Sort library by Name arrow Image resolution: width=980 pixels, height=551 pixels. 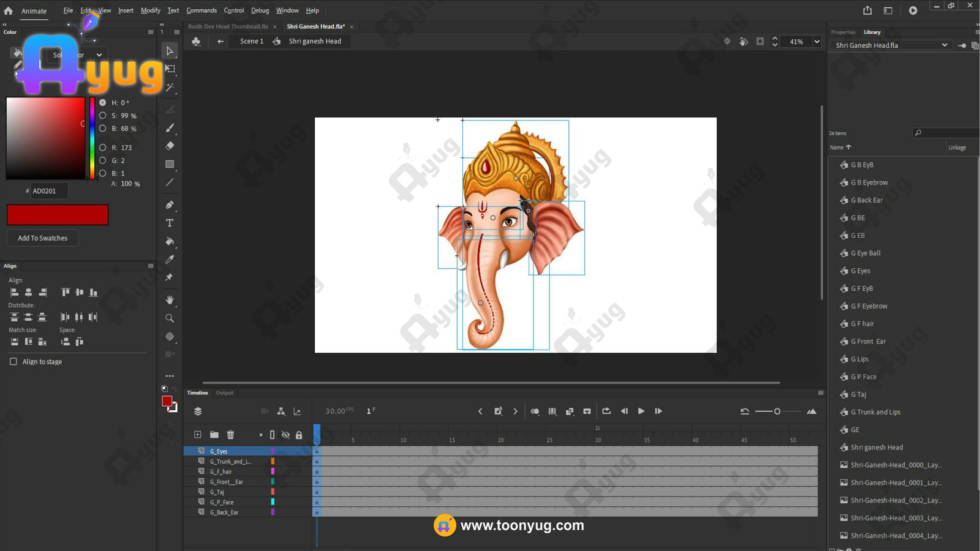point(848,148)
